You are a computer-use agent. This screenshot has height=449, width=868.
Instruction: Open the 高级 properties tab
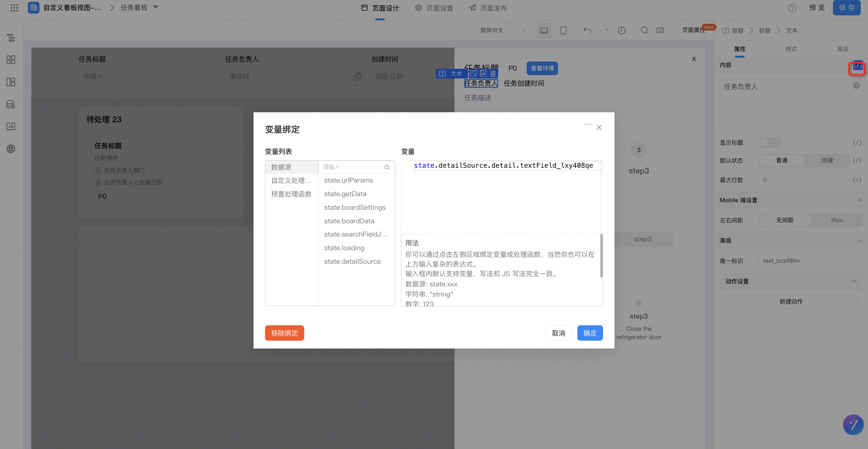843,49
